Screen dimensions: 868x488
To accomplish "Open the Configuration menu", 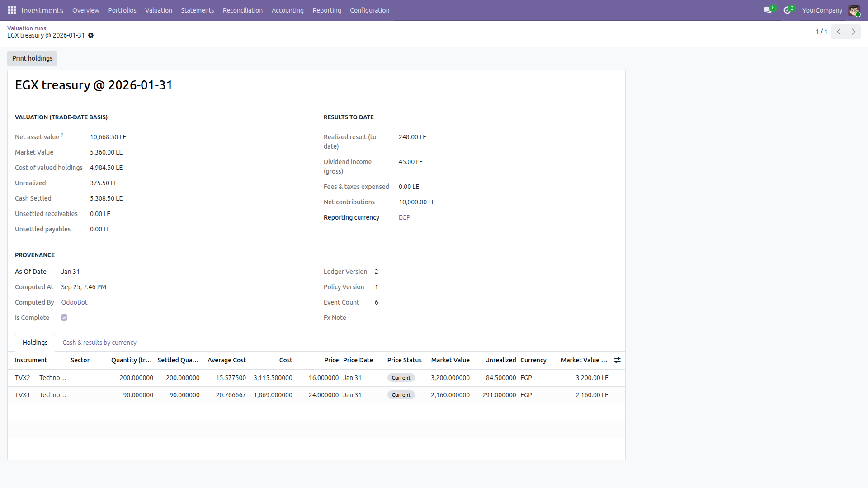I will pyautogui.click(x=369, y=10).
